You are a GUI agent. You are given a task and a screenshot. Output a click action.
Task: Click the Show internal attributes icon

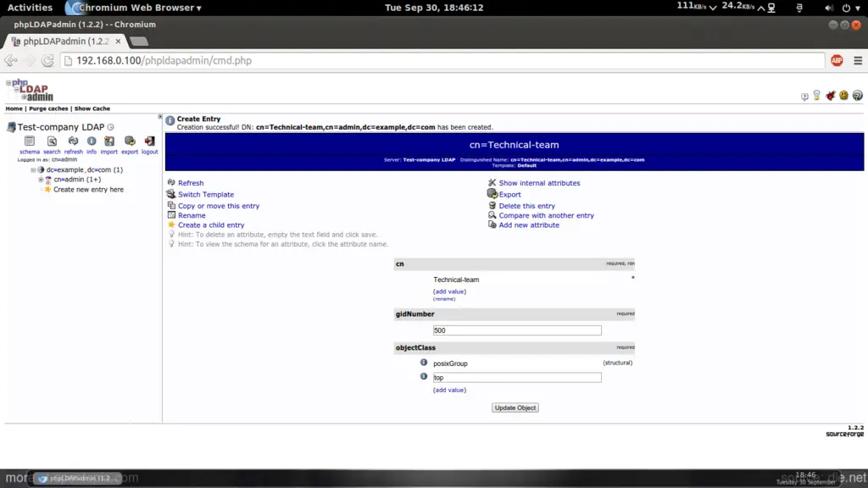tap(492, 183)
